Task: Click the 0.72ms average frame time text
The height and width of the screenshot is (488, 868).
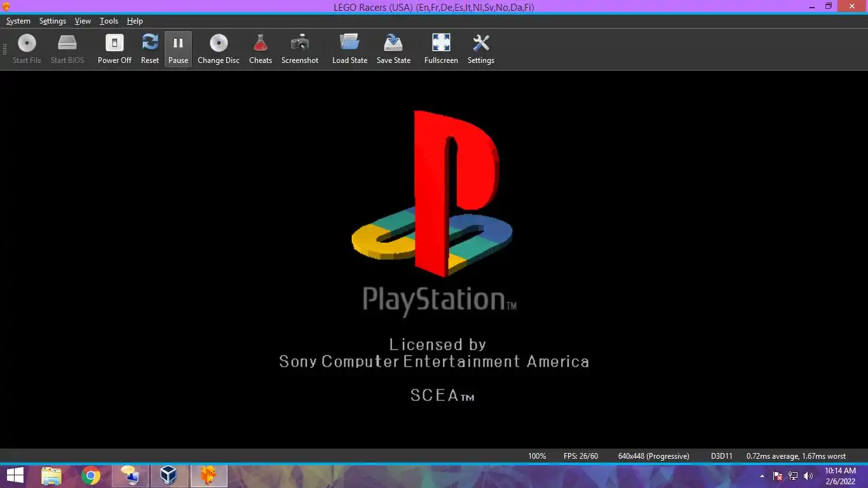Action: click(x=796, y=456)
